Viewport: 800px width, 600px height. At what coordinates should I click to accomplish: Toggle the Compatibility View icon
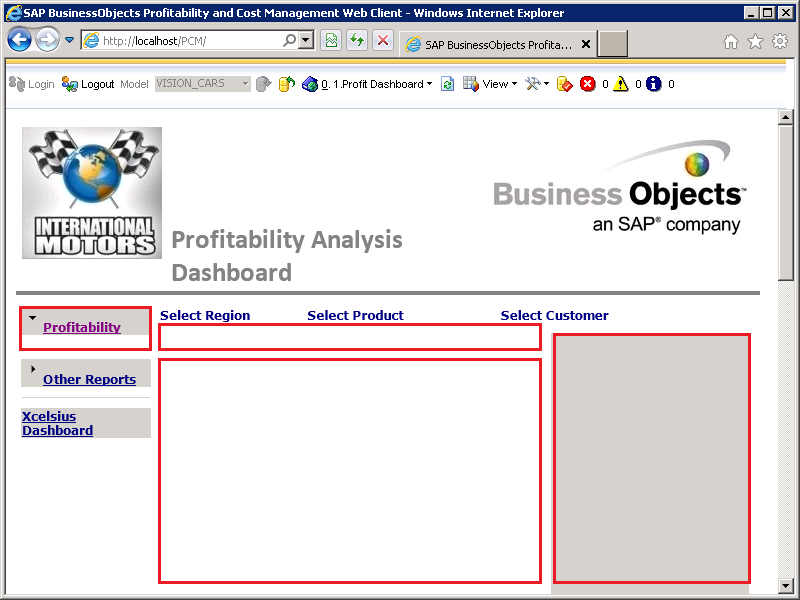click(x=331, y=40)
